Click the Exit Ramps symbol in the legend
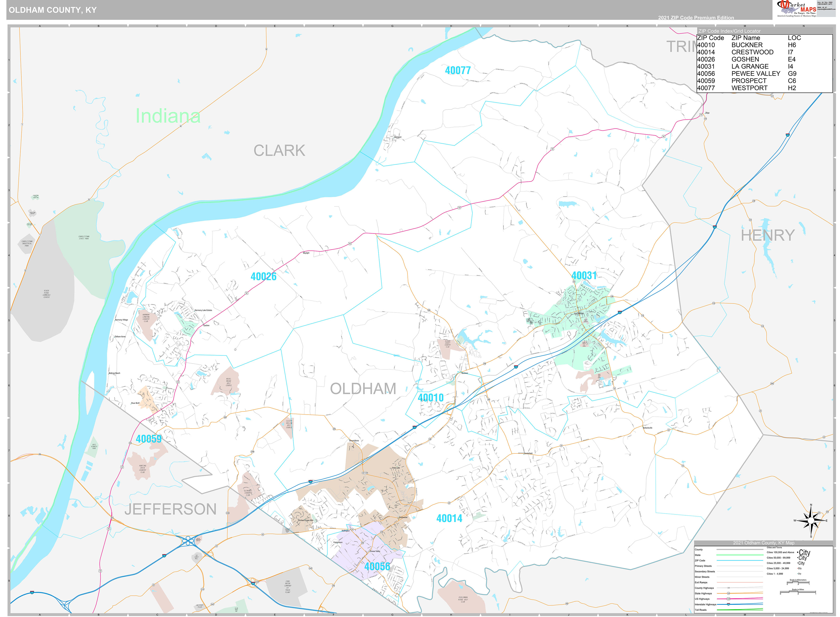Viewport: 840px width, 617px height. [x=740, y=582]
